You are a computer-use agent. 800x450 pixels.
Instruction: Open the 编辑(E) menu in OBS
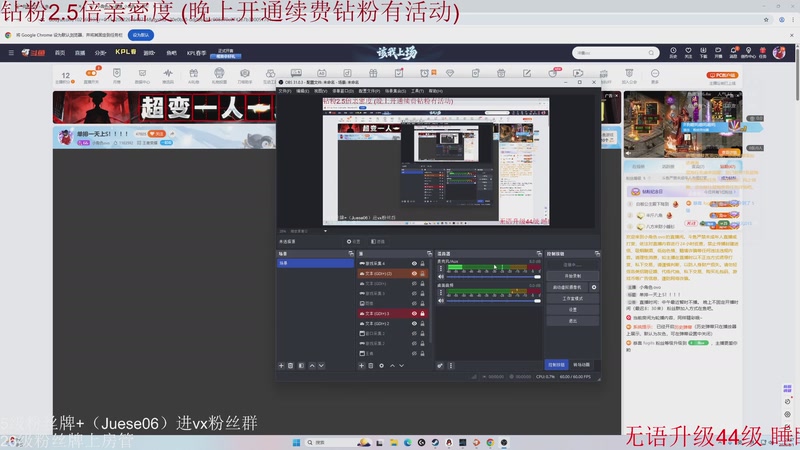(303, 91)
